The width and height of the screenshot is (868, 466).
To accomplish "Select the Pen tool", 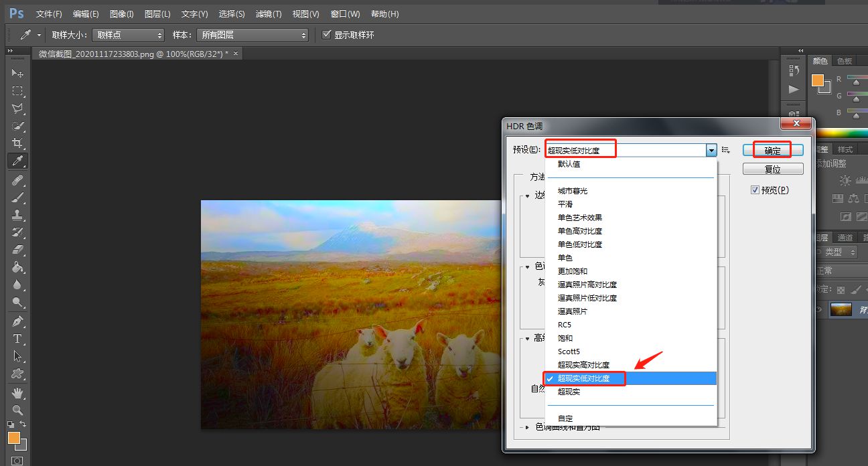I will 17,321.
